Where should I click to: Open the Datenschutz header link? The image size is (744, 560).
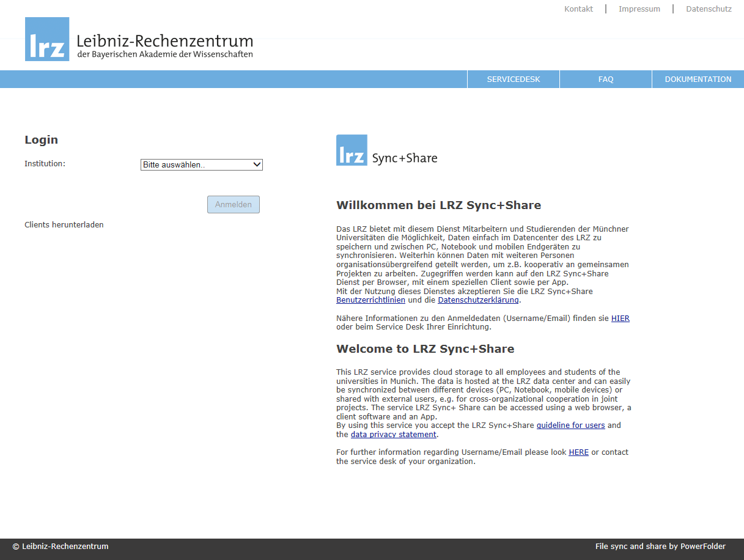709,9
